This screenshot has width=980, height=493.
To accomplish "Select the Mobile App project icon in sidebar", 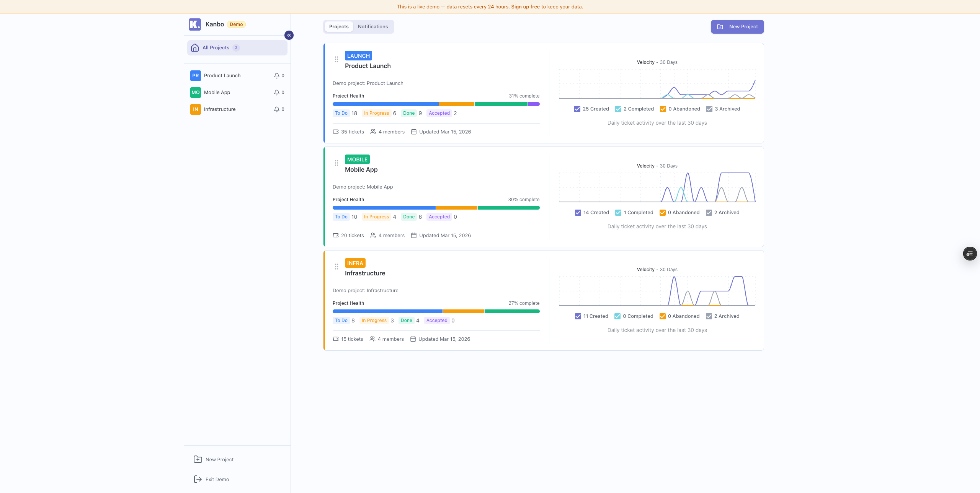I will 196,92.
